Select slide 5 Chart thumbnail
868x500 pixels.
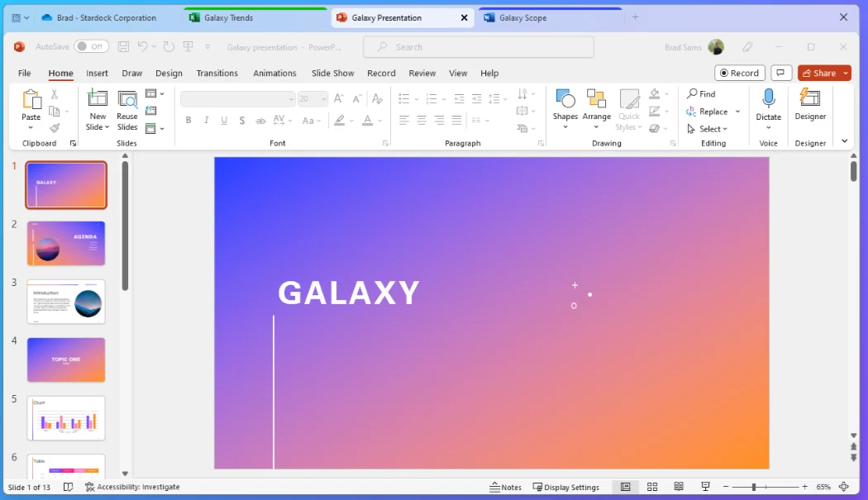click(66, 418)
